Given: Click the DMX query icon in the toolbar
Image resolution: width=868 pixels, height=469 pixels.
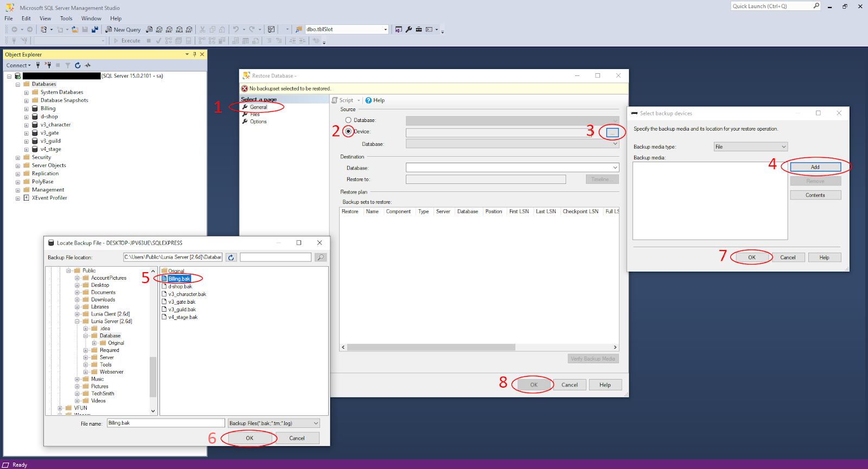Looking at the screenshot, I should pyautogui.click(x=169, y=29).
